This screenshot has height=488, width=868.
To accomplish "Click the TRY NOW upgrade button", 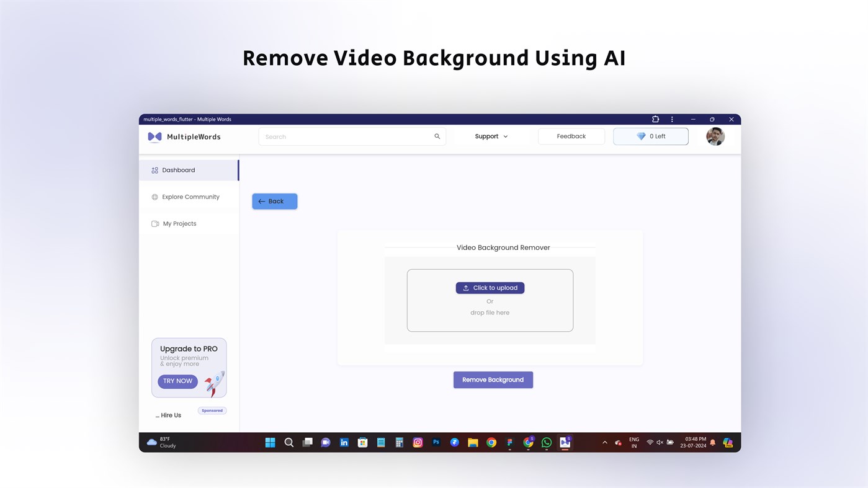I will (x=177, y=381).
